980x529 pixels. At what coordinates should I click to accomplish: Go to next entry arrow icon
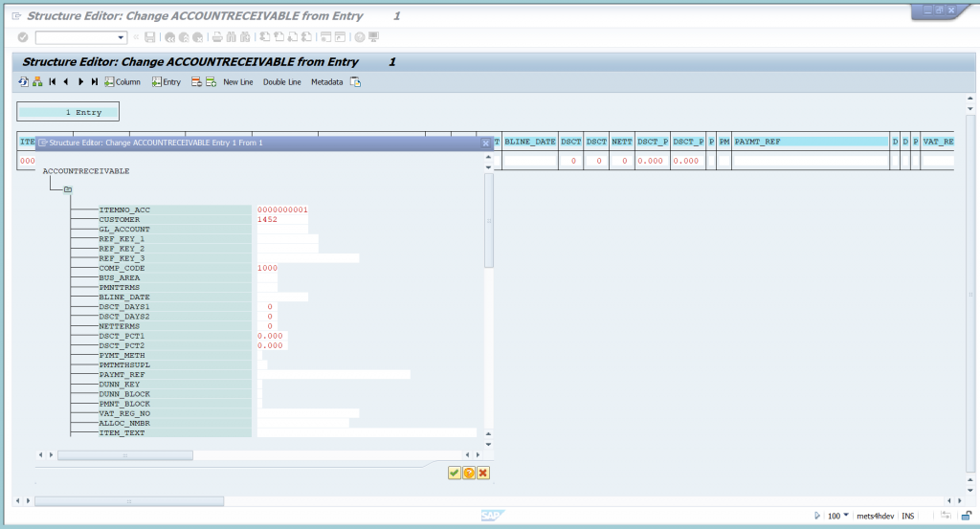click(80, 82)
